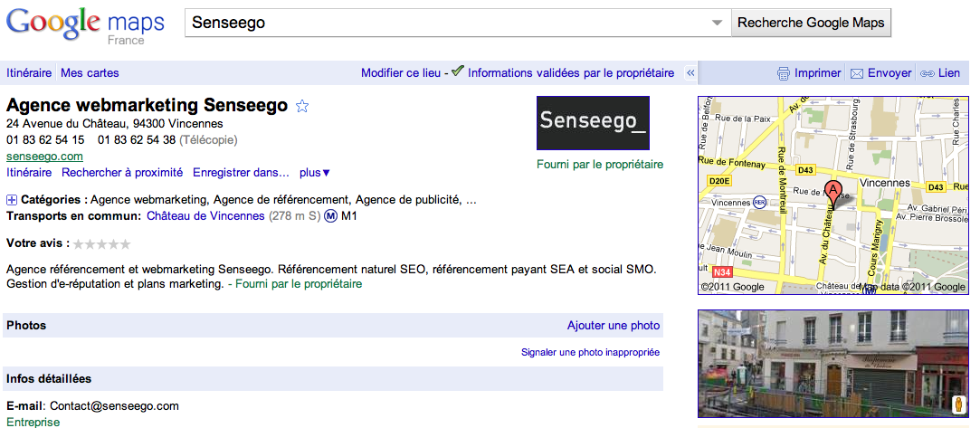Click Rechercher à proximité
Viewport: 980px width, 428px height.
click(x=122, y=173)
